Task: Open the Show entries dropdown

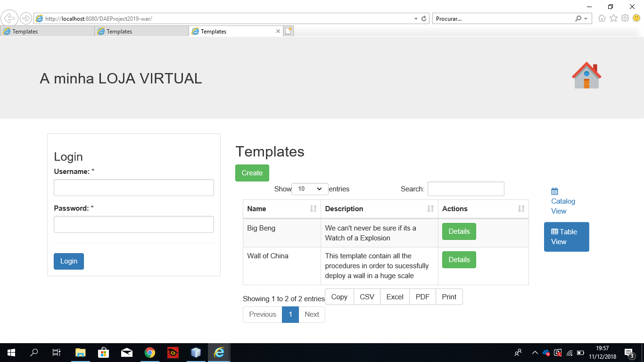Action: 310,189
